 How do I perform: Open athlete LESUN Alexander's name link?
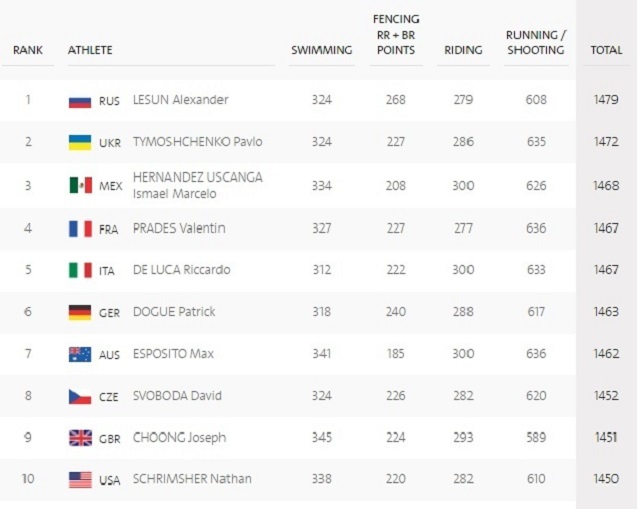[x=181, y=100]
